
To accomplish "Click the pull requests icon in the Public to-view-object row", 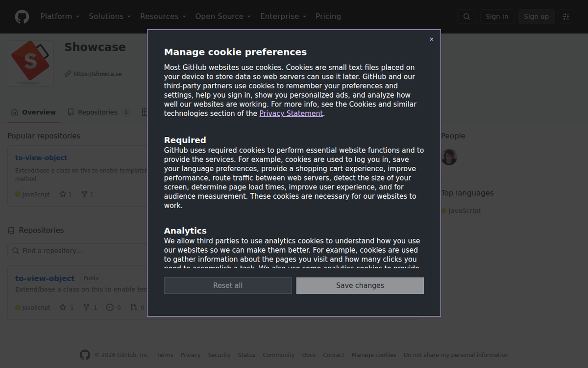I will coord(134,308).
